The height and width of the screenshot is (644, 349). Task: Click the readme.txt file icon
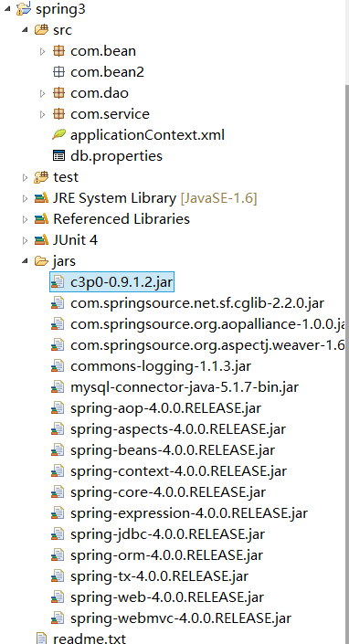[41, 638]
